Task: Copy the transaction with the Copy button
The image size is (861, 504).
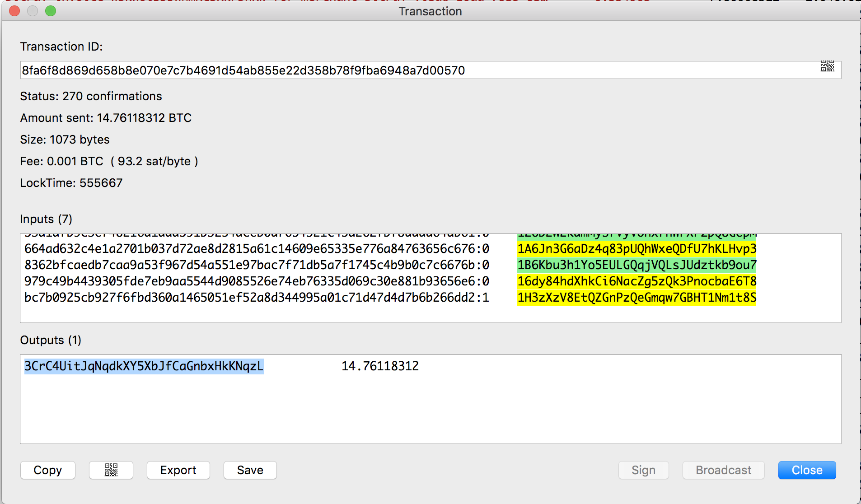Action: 48,470
